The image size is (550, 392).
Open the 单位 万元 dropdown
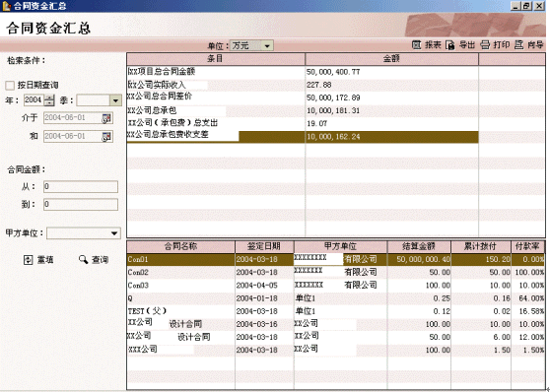point(267,46)
